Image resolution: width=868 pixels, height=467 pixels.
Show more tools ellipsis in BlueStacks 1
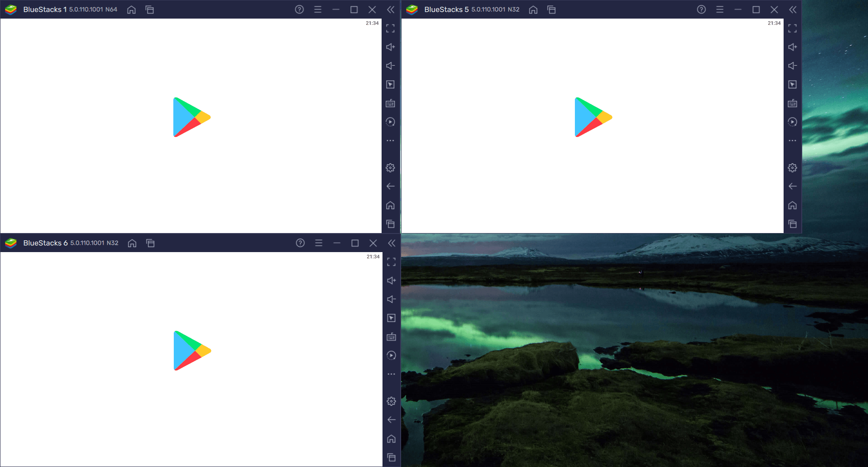pos(390,141)
